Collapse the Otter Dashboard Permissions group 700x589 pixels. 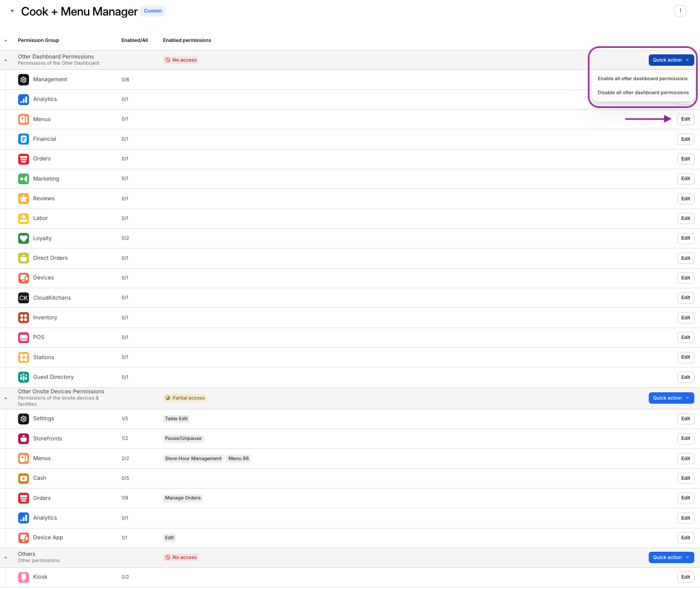(6, 60)
